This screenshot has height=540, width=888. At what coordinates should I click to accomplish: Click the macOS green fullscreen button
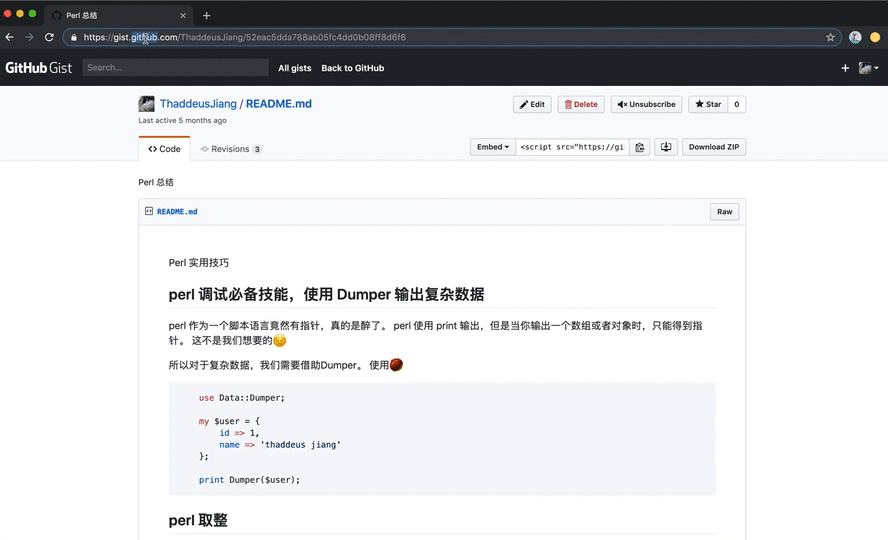coord(32,14)
